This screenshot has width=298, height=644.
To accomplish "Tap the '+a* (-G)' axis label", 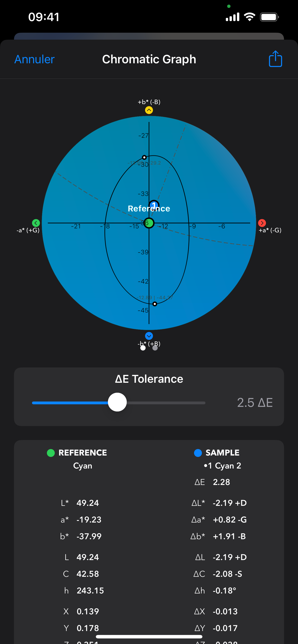I will click(x=270, y=230).
